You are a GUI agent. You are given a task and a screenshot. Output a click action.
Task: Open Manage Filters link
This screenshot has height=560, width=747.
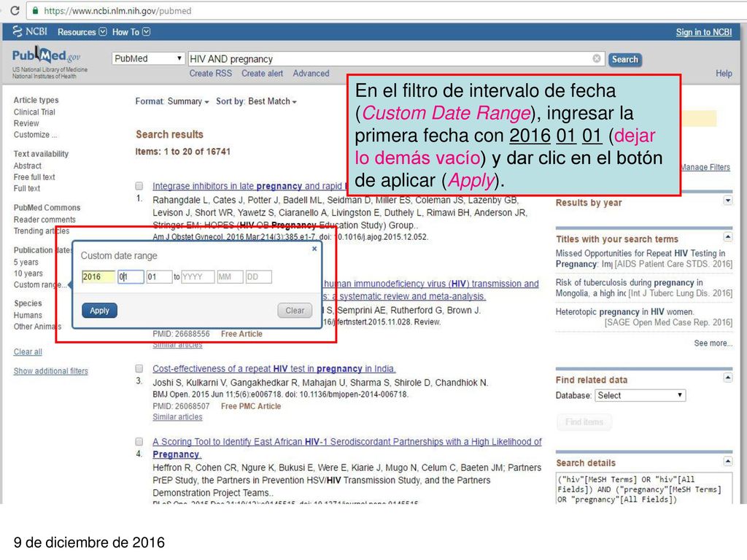click(x=705, y=167)
